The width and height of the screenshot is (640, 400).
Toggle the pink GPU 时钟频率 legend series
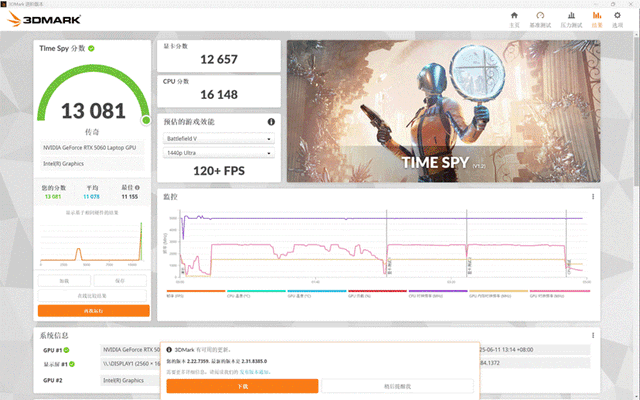click(x=560, y=293)
